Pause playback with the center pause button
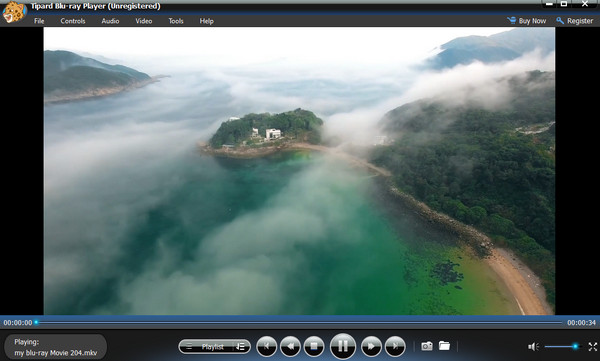The height and width of the screenshot is (361, 600). click(x=342, y=346)
